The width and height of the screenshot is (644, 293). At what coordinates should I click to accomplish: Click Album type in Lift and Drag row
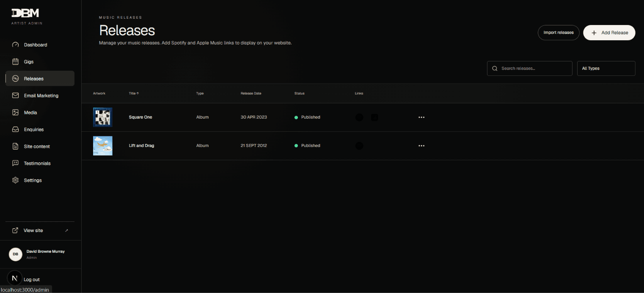pos(202,146)
